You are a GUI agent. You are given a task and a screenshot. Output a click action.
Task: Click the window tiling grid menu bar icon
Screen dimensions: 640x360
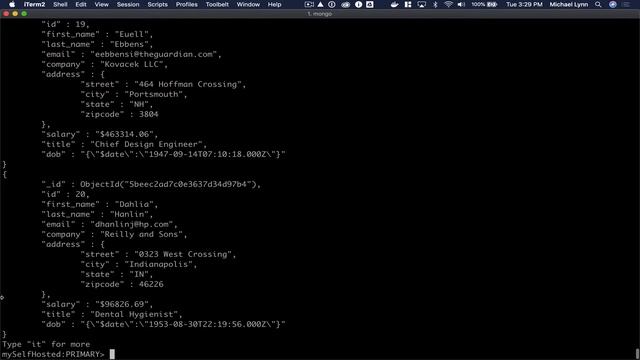[x=408, y=4]
